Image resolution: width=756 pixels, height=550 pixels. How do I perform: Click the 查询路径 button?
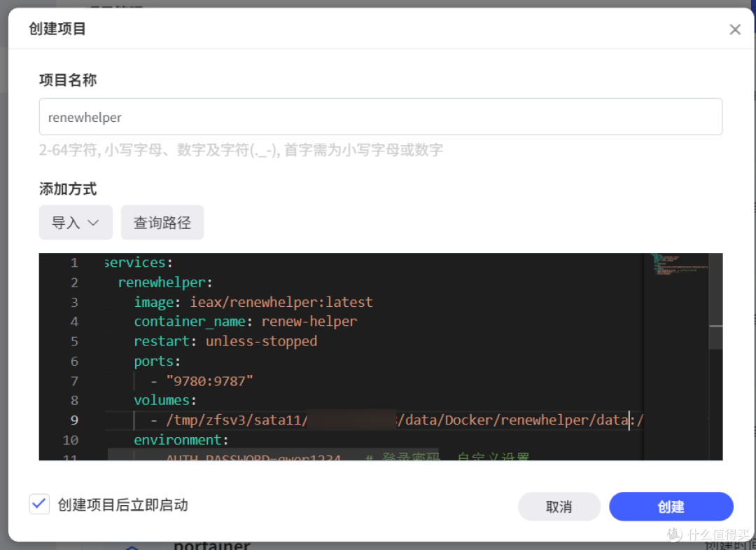click(162, 222)
